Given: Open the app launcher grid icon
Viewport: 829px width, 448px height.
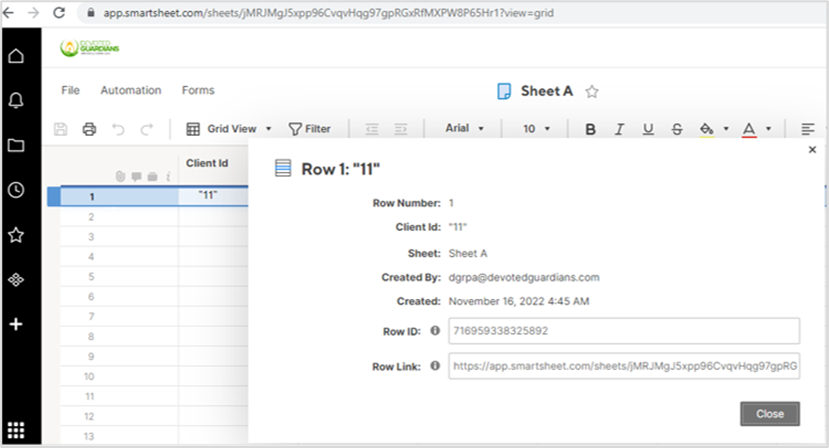Looking at the screenshot, I should pyautogui.click(x=16, y=432).
